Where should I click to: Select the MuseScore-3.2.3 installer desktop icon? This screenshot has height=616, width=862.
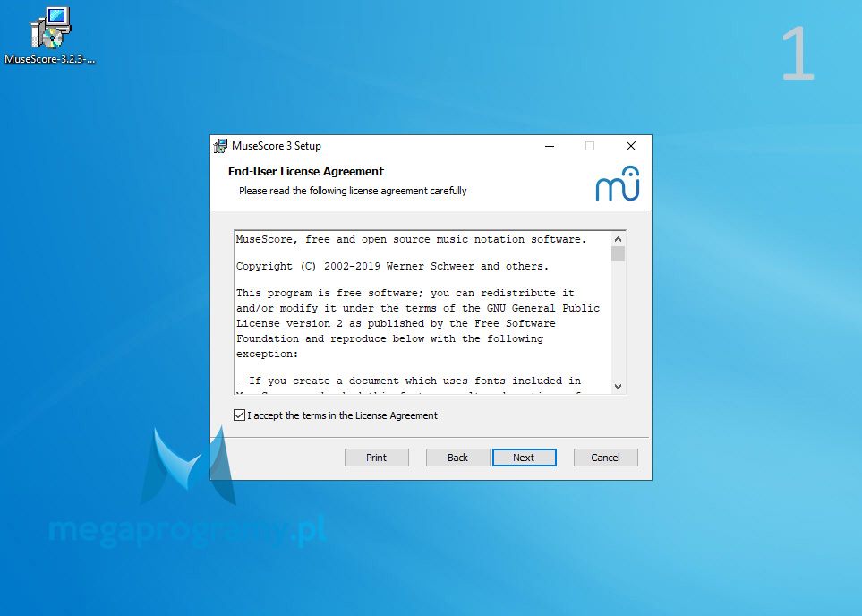tap(50, 36)
